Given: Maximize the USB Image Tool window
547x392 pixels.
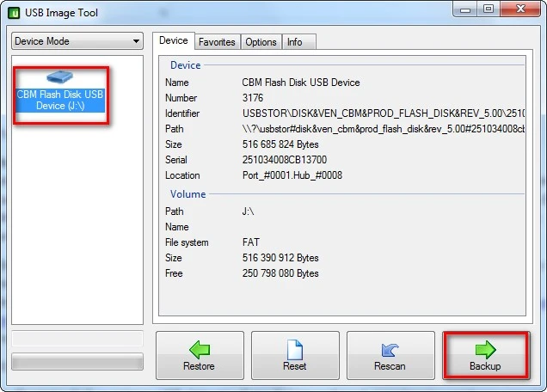Looking at the screenshot, I should [489, 9].
